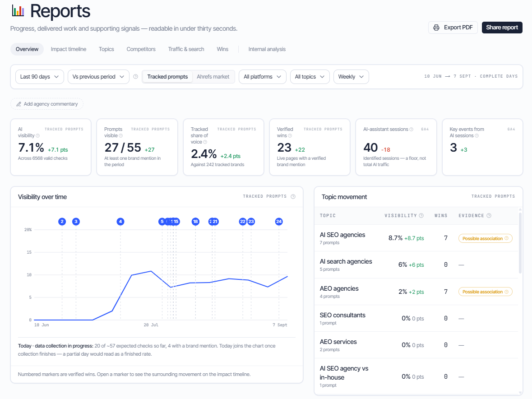Open verified win marker 22 on the chart
Screen dimensions: 532x399
(242, 222)
